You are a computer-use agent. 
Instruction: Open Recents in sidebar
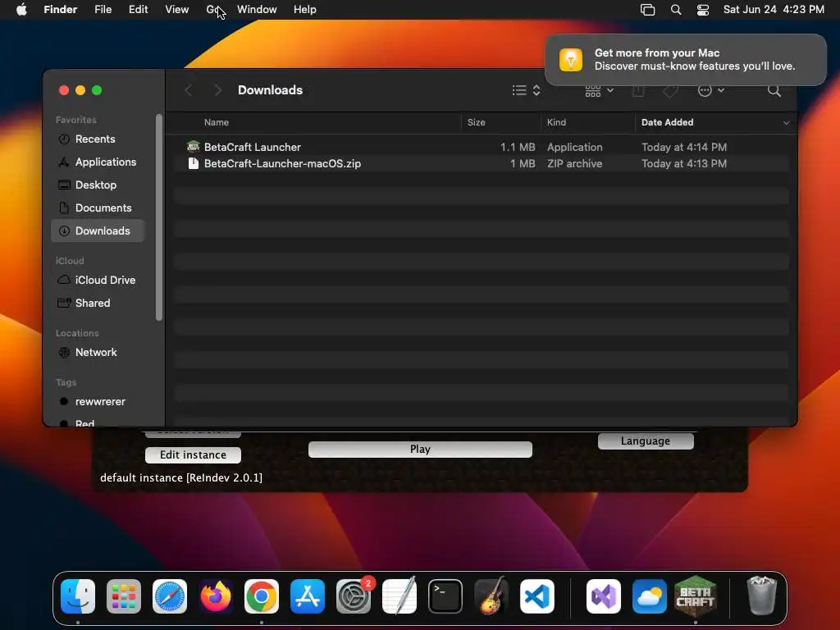[98, 139]
